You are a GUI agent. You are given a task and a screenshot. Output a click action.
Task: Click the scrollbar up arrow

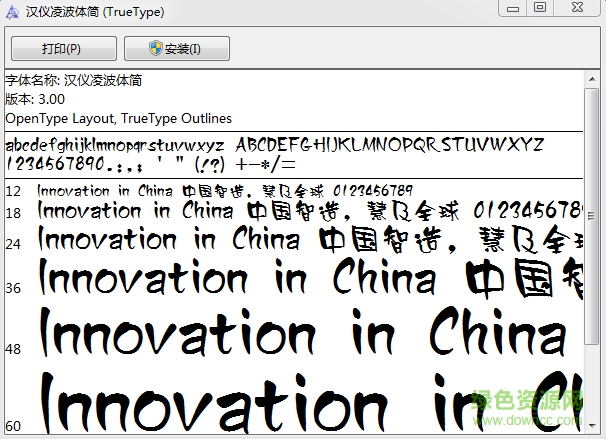[x=592, y=79]
